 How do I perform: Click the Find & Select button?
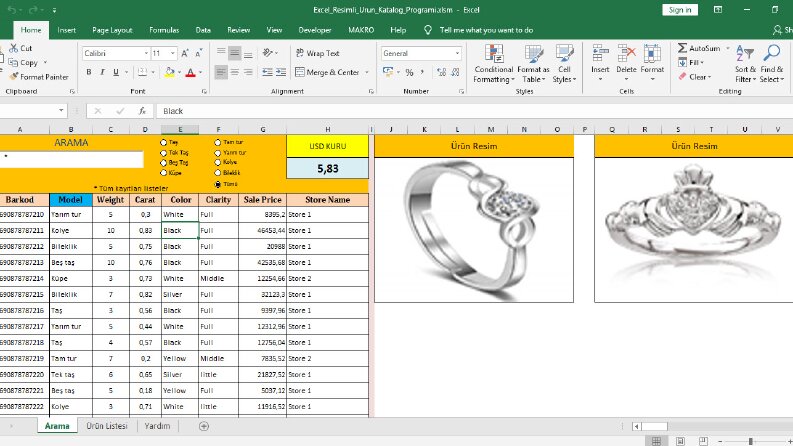(x=772, y=64)
